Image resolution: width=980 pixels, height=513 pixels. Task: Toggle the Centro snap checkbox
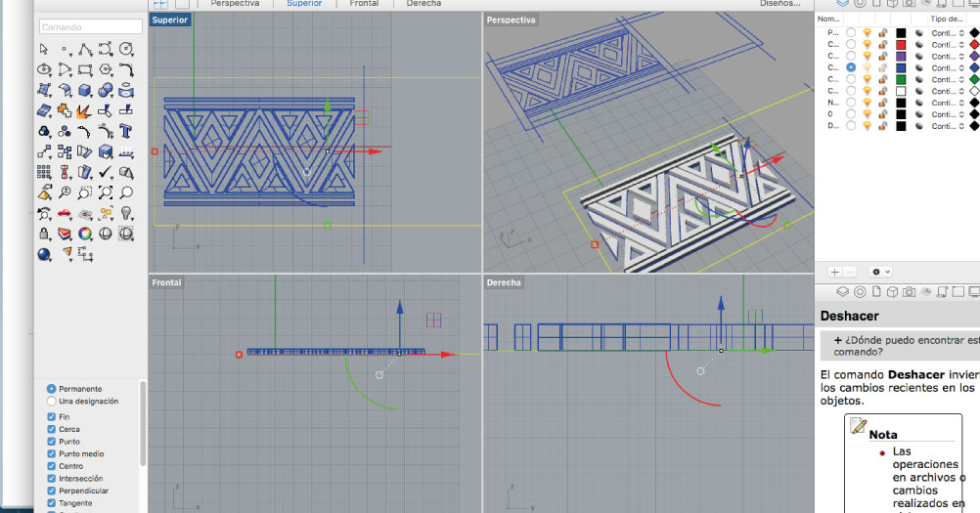point(51,466)
